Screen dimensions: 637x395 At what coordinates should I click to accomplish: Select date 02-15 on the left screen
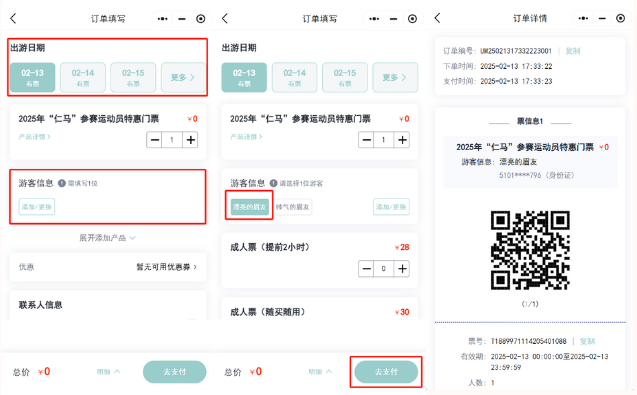[133, 77]
